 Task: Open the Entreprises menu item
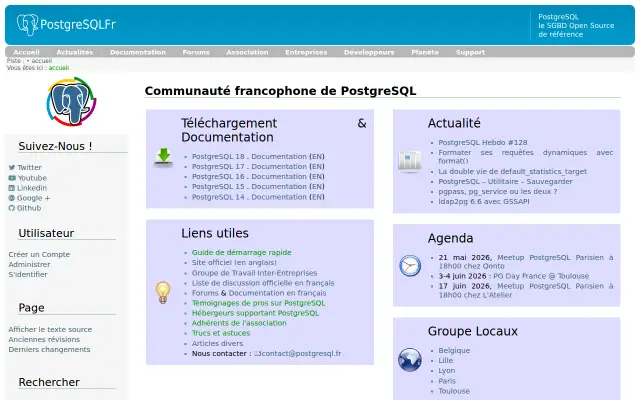pyautogui.click(x=306, y=52)
